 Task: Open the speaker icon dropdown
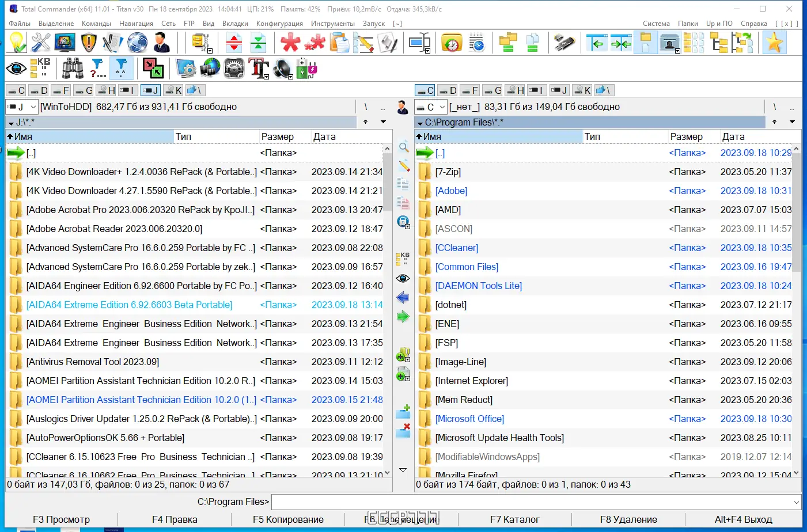pyautogui.click(x=290, y=76)
